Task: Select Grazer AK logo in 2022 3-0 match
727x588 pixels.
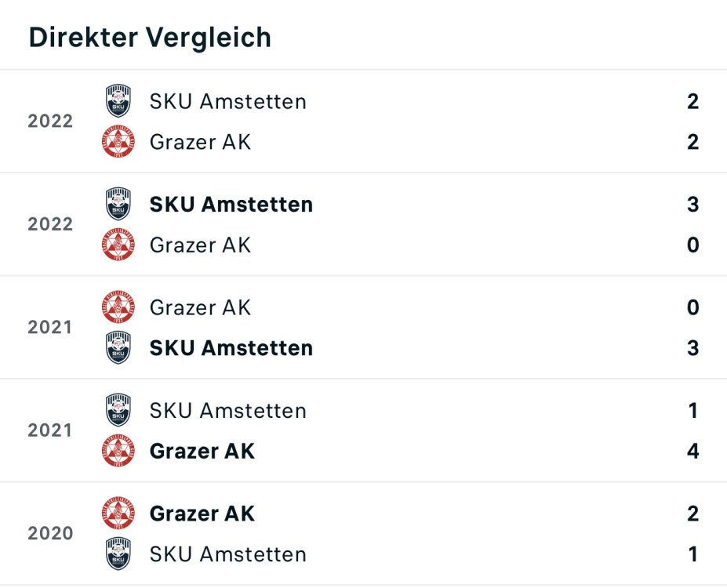Action: (x=118, y=245)
